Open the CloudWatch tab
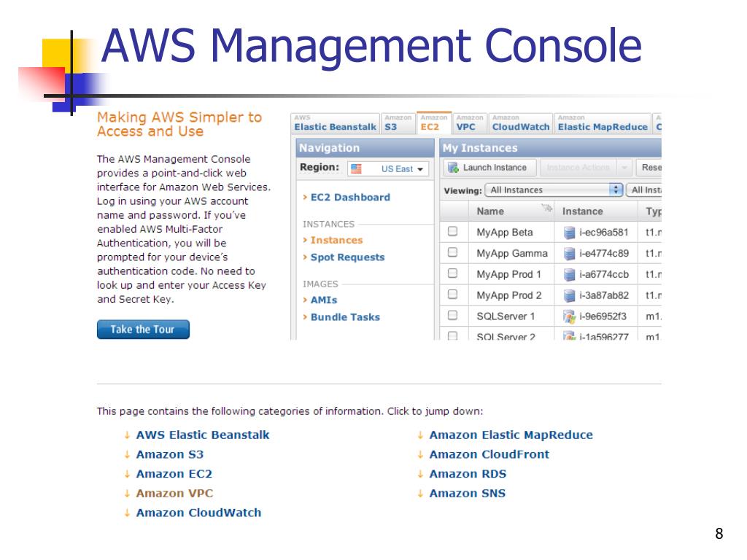 [521, 123]
